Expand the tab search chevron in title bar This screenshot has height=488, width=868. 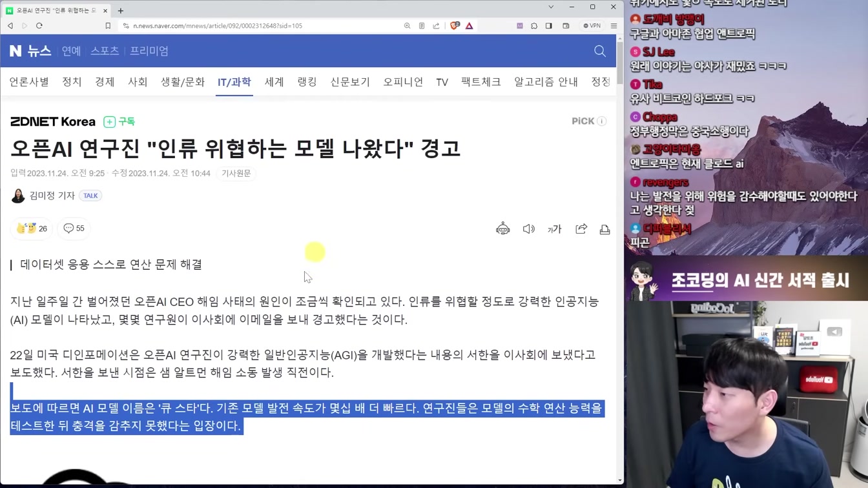click(x=551, y=7)
